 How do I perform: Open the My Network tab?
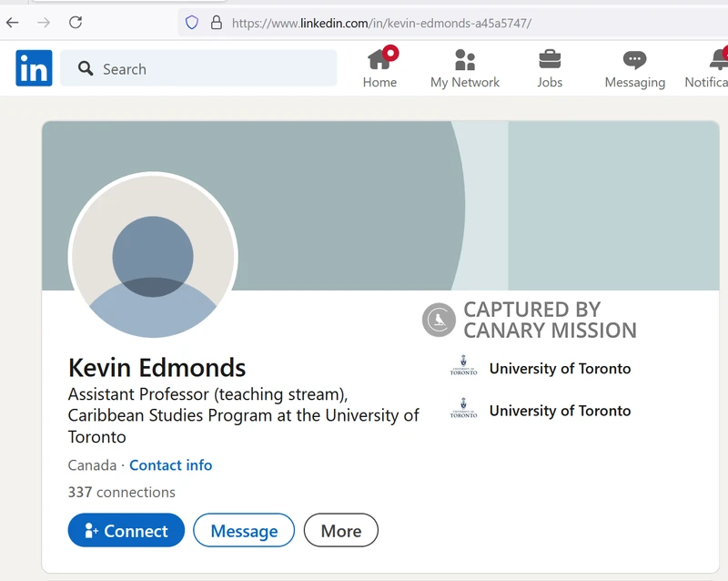click(x=465, y=68)
